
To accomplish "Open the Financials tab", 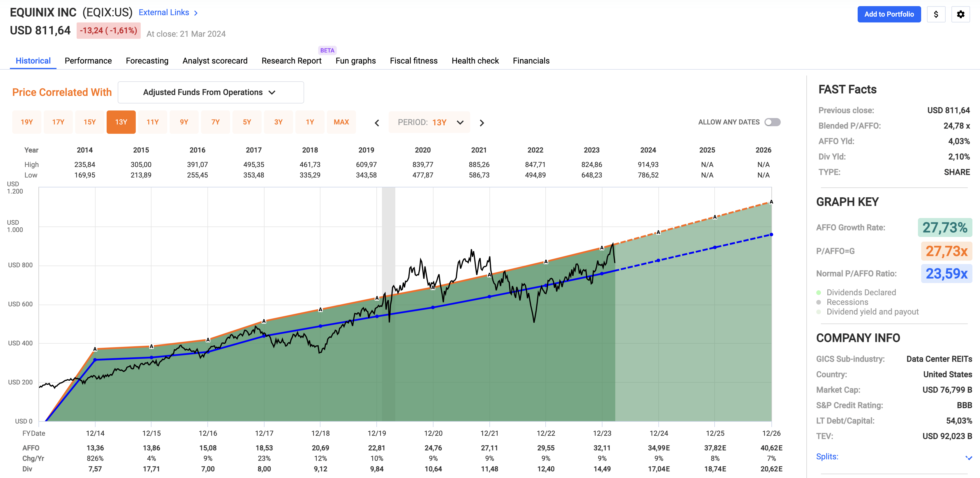I will [531, 61].
